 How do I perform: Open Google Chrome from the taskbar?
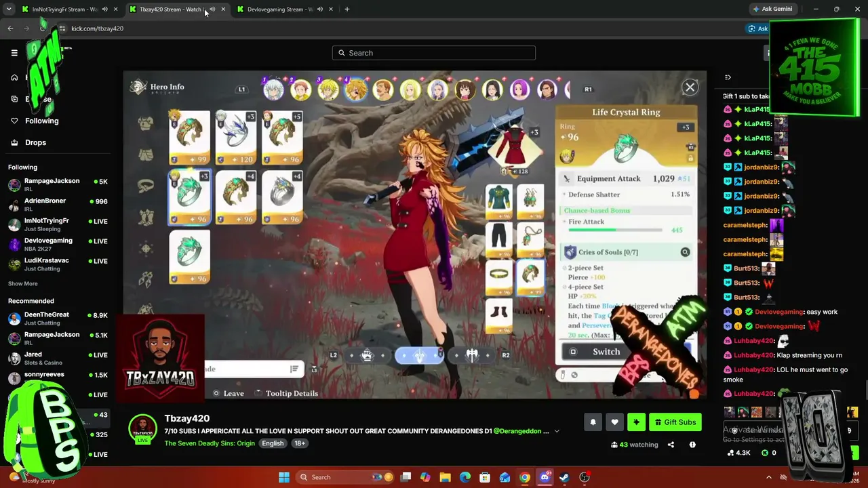(525, 477)
